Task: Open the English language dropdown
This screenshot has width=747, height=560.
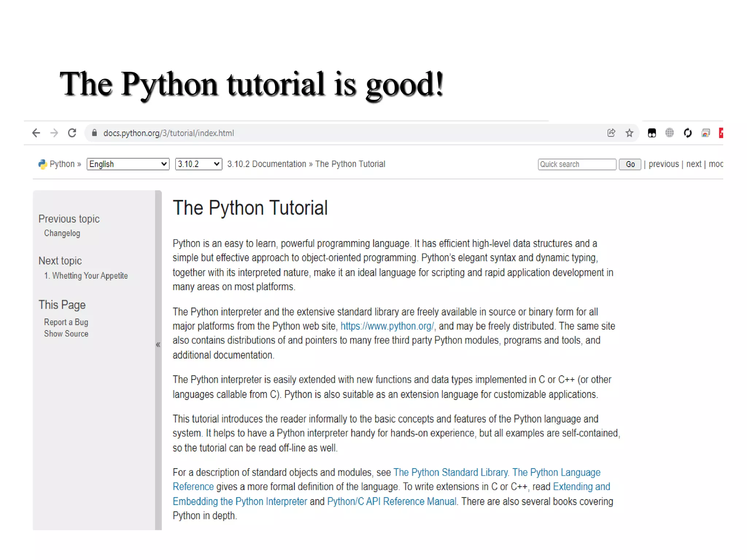Action: click(128, 164)
